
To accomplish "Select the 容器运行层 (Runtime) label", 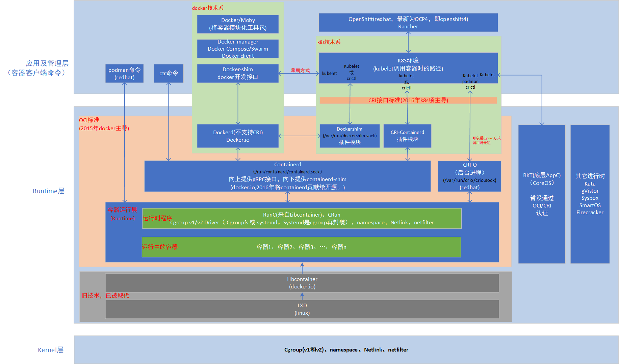I will tap(122, 214).
